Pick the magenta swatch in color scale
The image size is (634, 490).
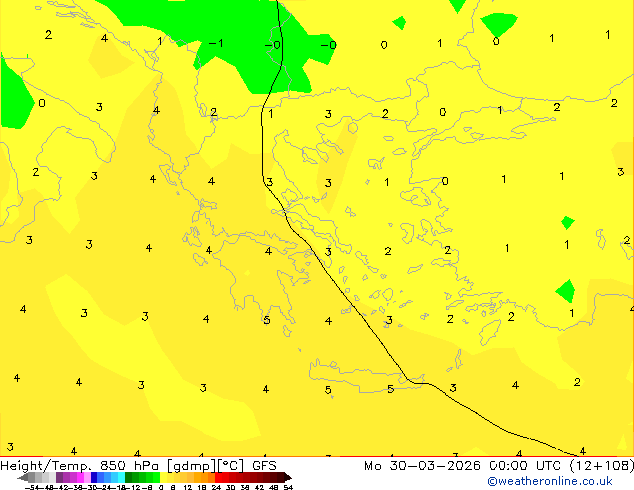click(80, 477)
